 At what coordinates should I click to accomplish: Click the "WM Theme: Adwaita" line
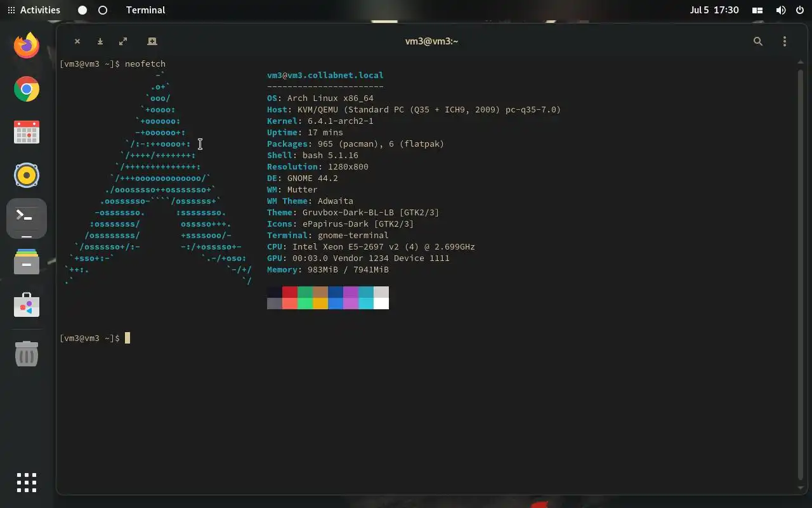point(310,201)
